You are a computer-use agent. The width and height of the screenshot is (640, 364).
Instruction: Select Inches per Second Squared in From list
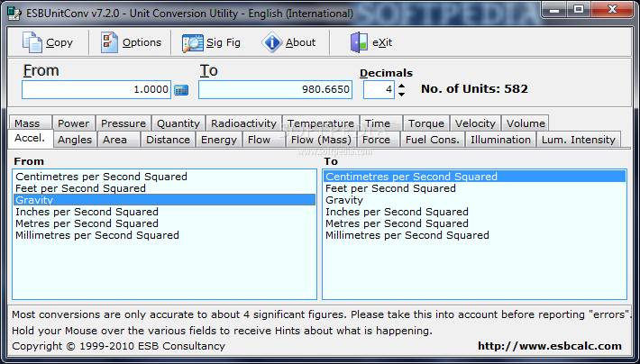tap(164, 212)
